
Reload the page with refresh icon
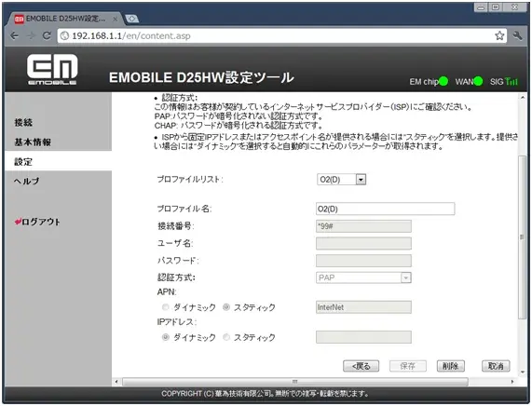coord(47,35)
